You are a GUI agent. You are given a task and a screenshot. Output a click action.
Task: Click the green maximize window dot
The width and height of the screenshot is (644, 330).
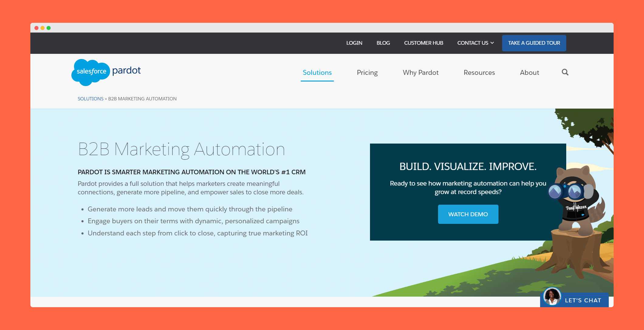49,28
